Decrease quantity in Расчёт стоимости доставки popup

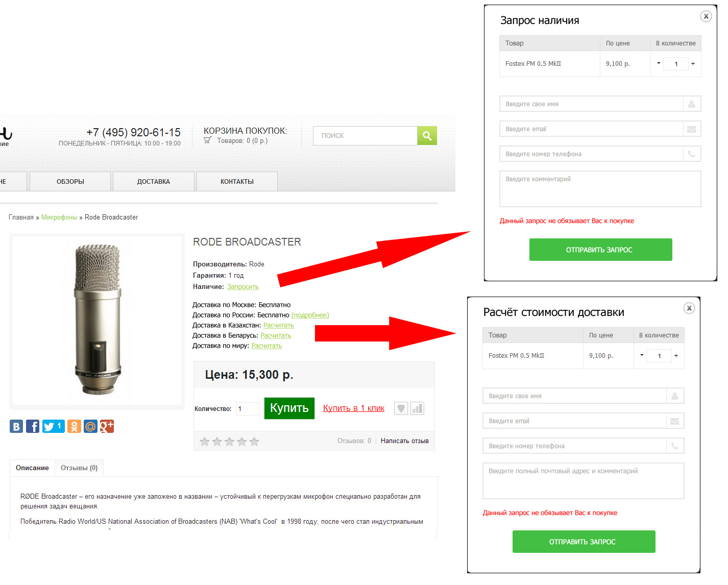(642, 355)
